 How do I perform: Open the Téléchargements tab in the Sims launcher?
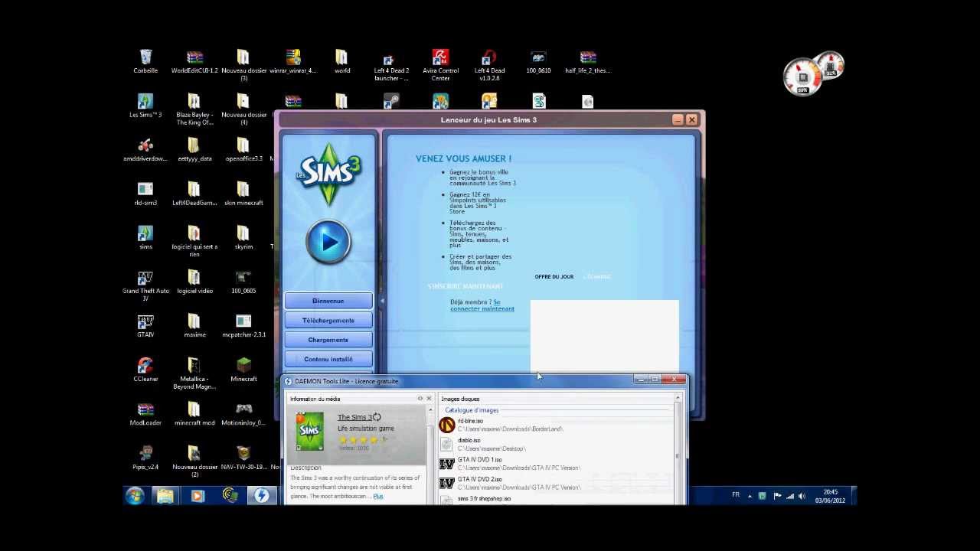pyautogui.click(x=328, y=321)
